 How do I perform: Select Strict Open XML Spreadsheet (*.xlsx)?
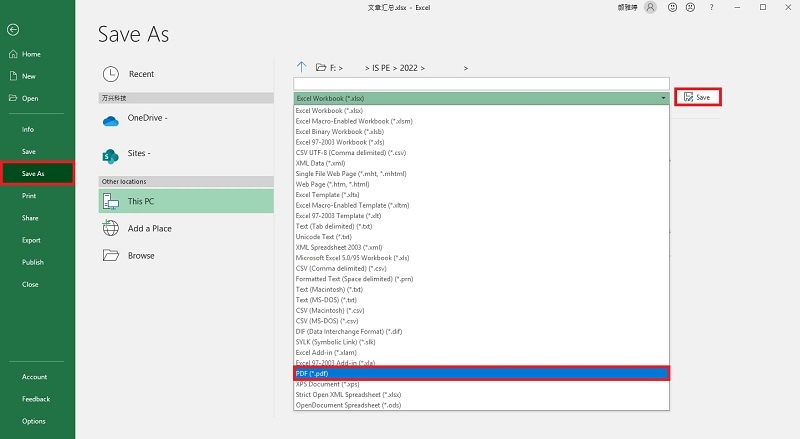tap(481, 395)
